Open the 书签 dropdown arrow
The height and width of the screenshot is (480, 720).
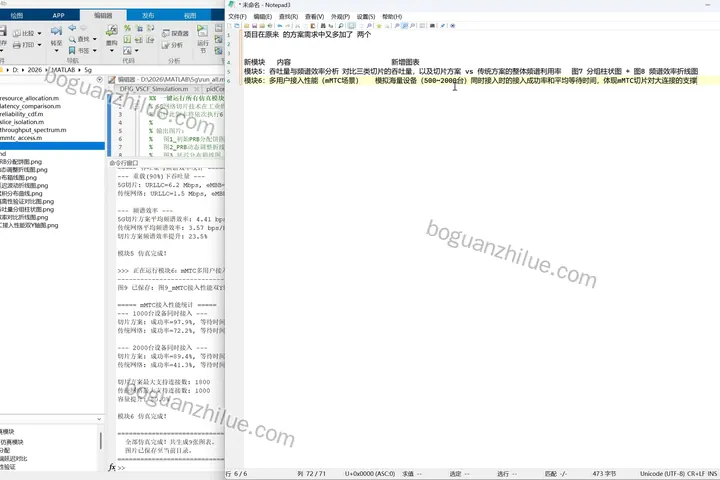[95, 51]
